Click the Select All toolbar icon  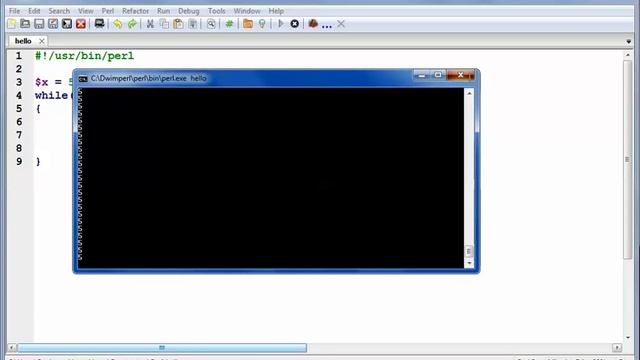(193, 24)
